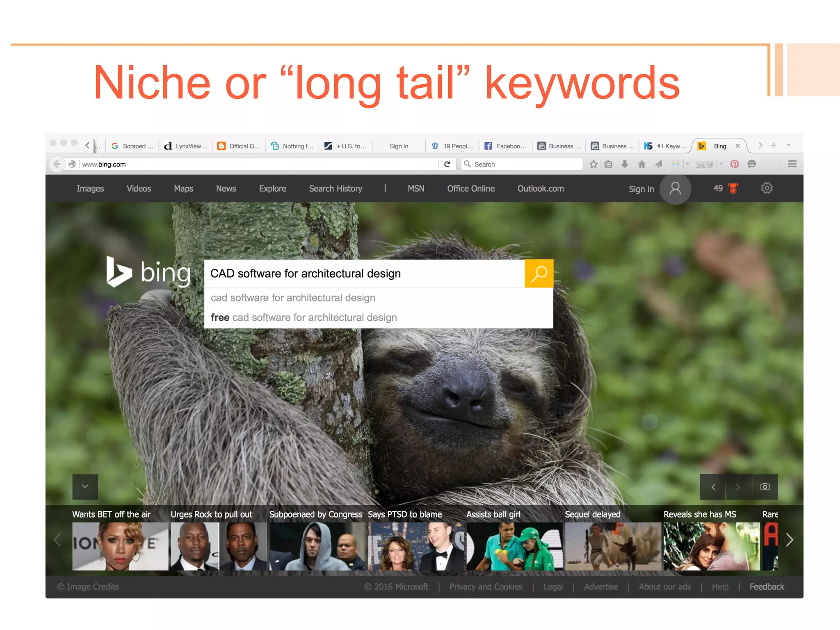Switch to the 19 Peopl... browser tab
This screenshot has height=630, width=840.
(x=452, y=146)
